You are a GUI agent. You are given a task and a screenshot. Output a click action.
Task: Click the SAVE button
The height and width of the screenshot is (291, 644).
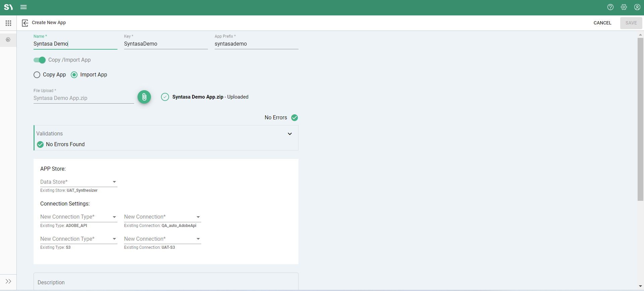pos(631,23)
